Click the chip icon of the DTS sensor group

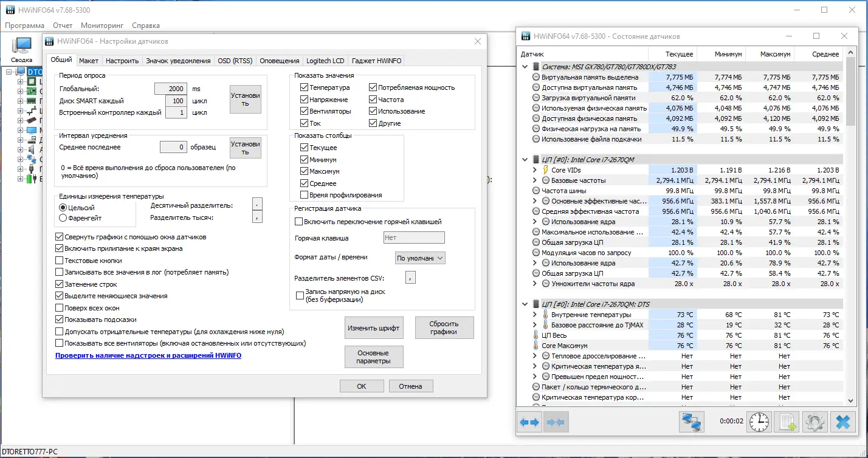[536, 304]
